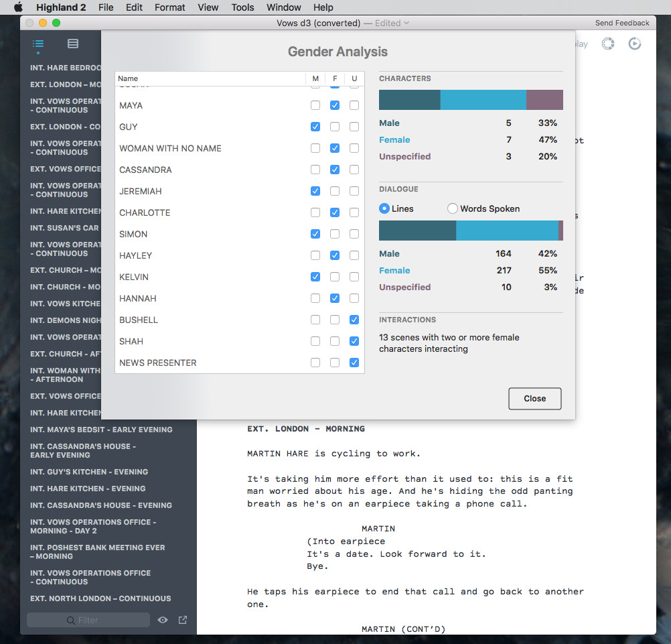Check Male for WOMAN WITH NO NAME
Viewport: 671px width, 644px height.
315,148
